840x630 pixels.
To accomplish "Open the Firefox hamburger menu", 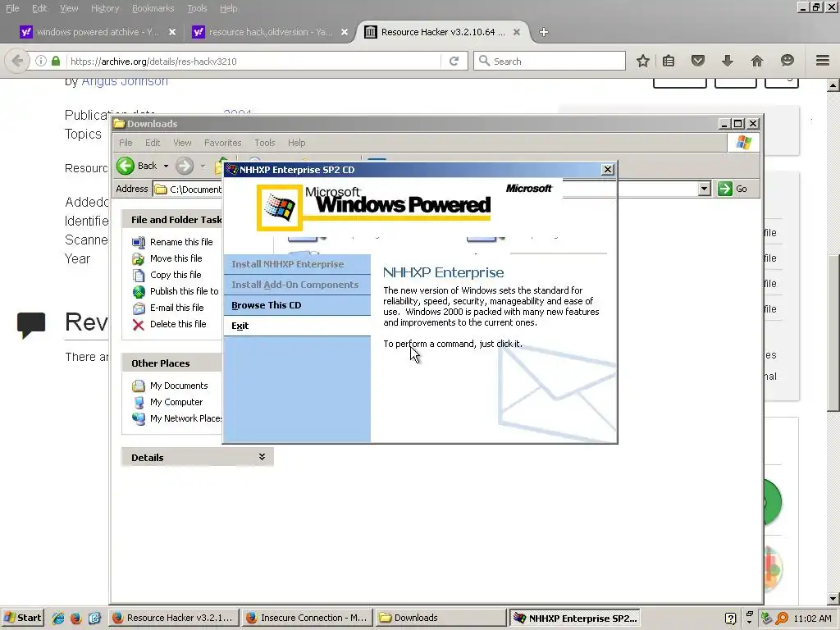I will tap(823, 61).
